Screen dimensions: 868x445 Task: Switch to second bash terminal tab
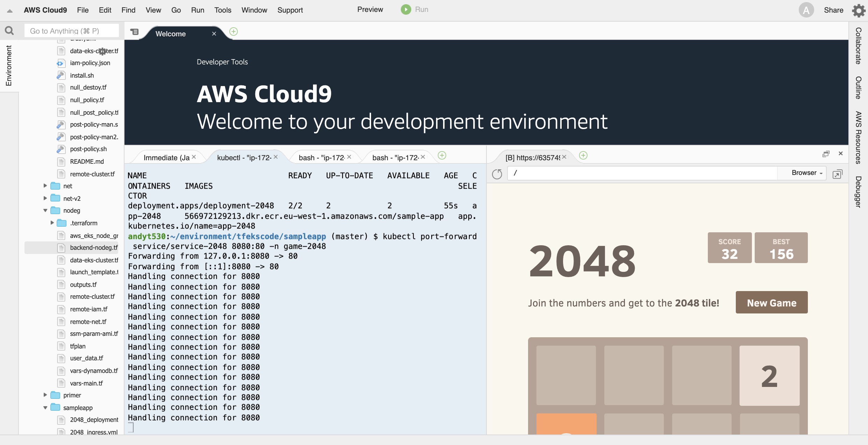coord(396,157)
